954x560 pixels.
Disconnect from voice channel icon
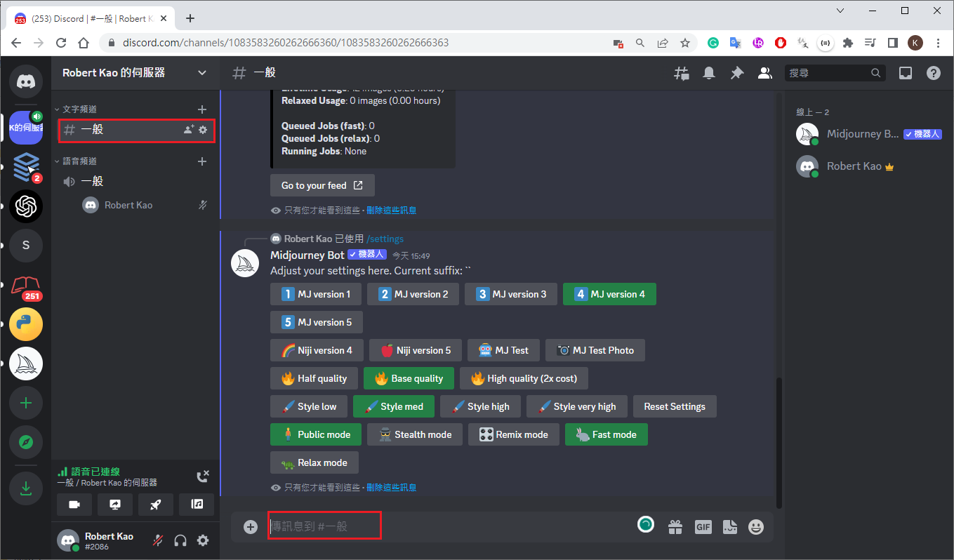point(202,477)
